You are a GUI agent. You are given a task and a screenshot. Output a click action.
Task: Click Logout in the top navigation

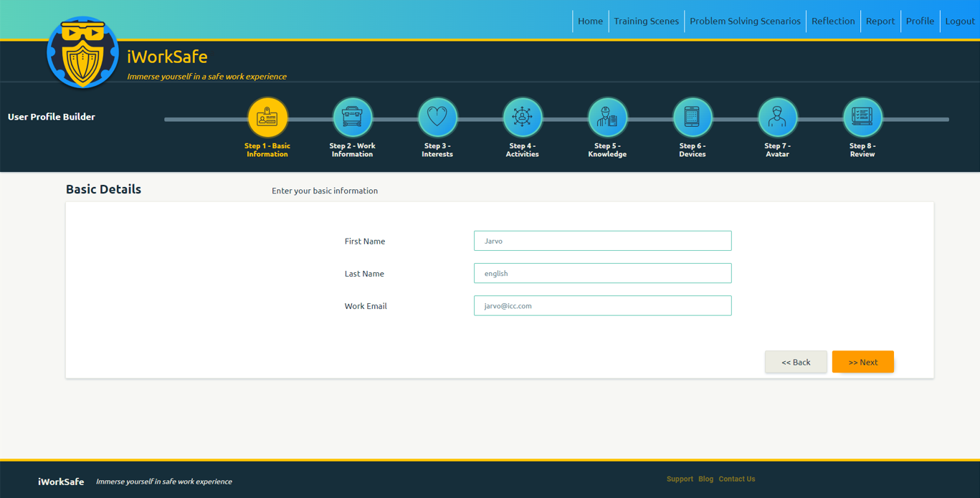(x=959, y=21)
